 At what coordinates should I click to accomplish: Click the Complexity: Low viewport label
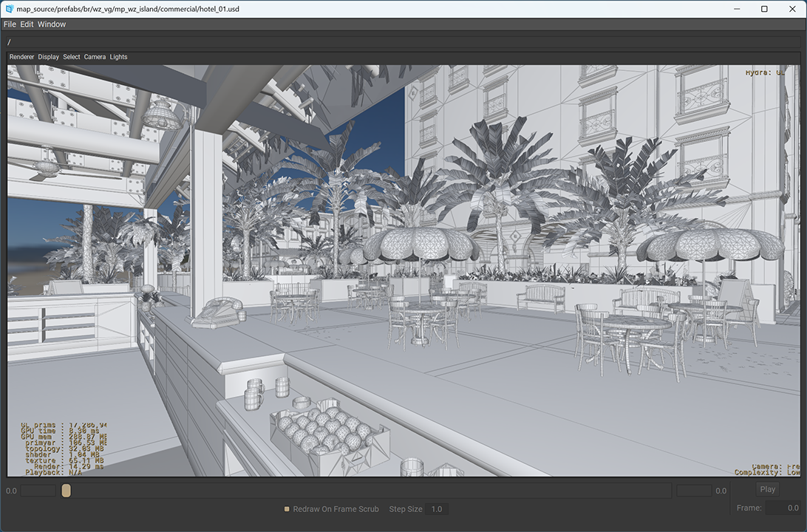[767, 472]
